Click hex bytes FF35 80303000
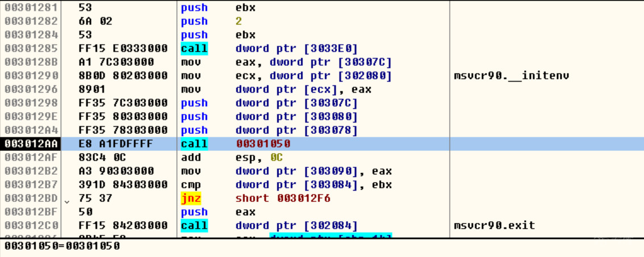644x257 pixels. 123,116
